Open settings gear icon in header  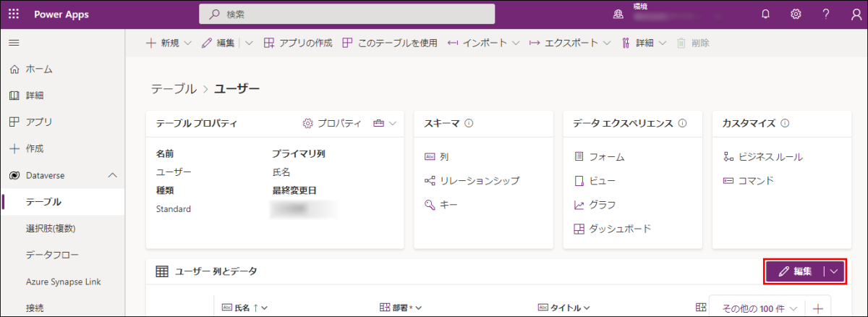tap(796, 14)
